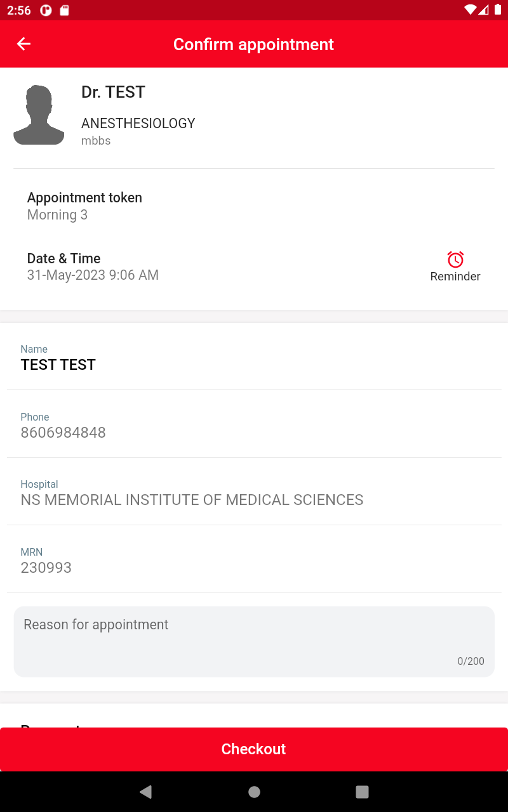Click the Checkout button
Viewport: 508px width, 812px height.
click(x=254, y=749)
